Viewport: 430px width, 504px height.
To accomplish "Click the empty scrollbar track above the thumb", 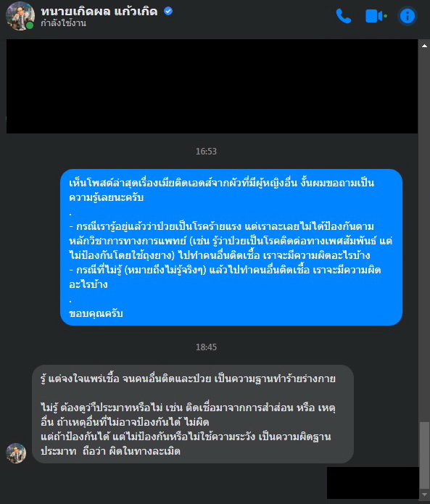I will coord(424,236).
